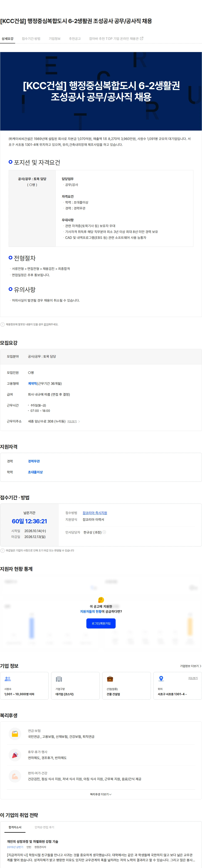This screenshot has height=868, width=202.
Task: Click the 위치 map pin icon
Action: pyautogui.click(x=161, y=679)
